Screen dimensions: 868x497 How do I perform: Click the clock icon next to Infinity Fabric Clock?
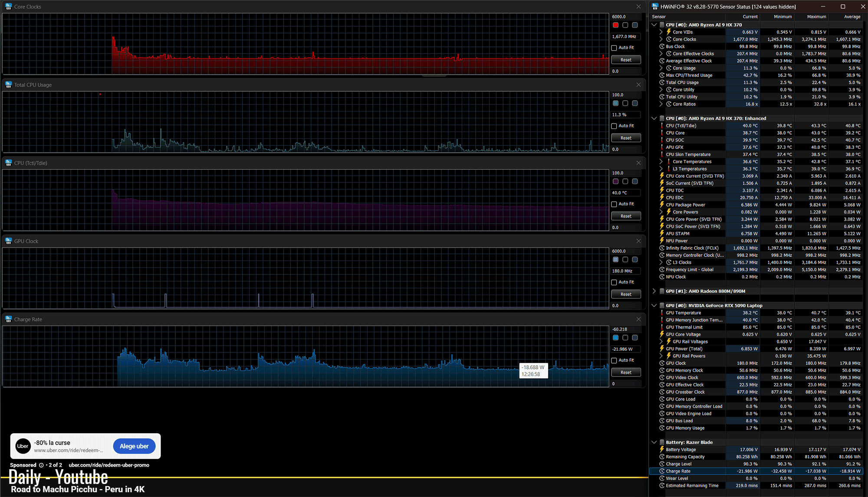pyautogui.click(x=662, y=248)
